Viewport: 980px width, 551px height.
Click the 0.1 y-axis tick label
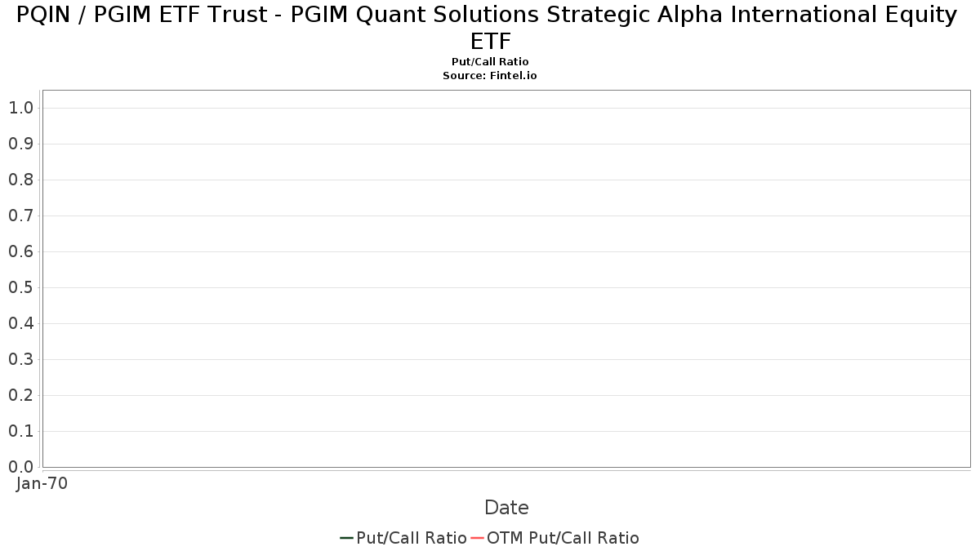20,431
